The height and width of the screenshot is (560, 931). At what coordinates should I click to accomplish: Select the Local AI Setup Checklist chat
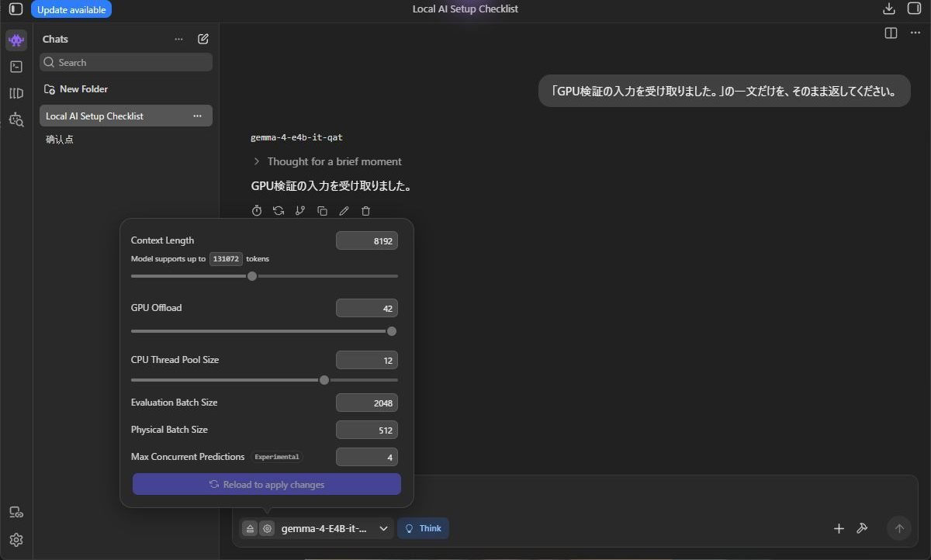(126, 116)
